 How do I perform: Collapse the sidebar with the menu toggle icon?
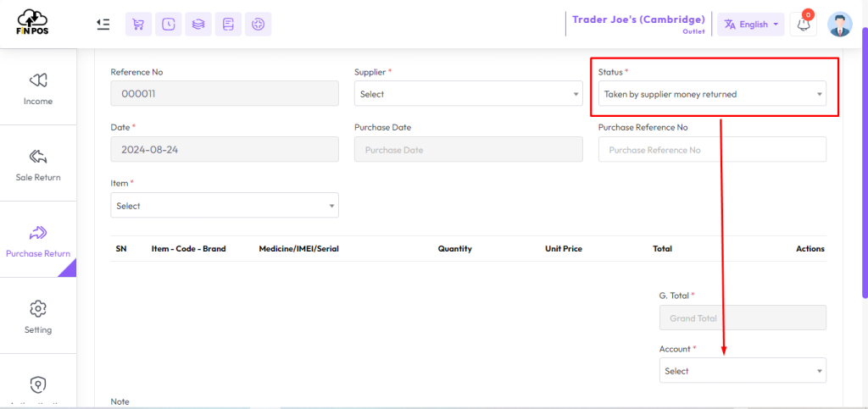[103, 24]
